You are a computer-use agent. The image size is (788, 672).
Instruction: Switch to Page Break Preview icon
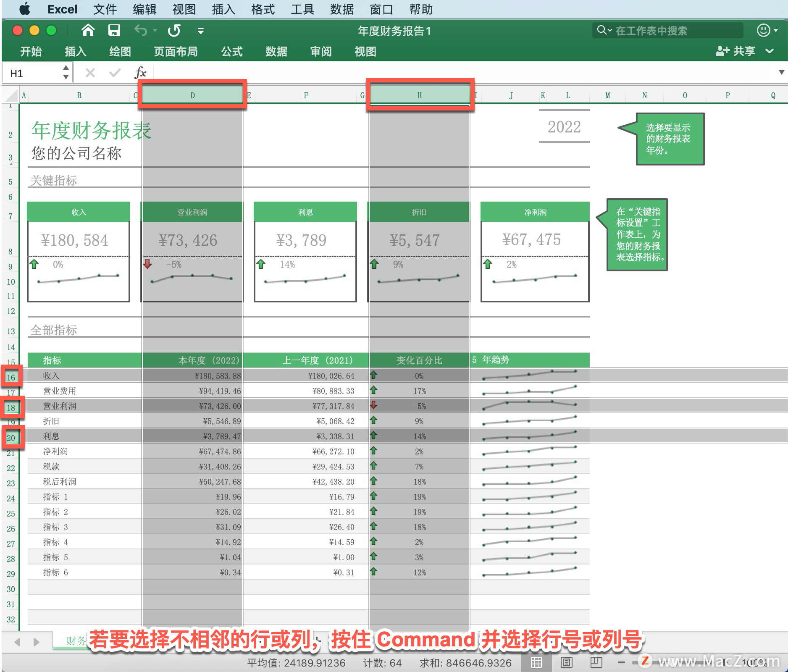click(x=596, y=662)
